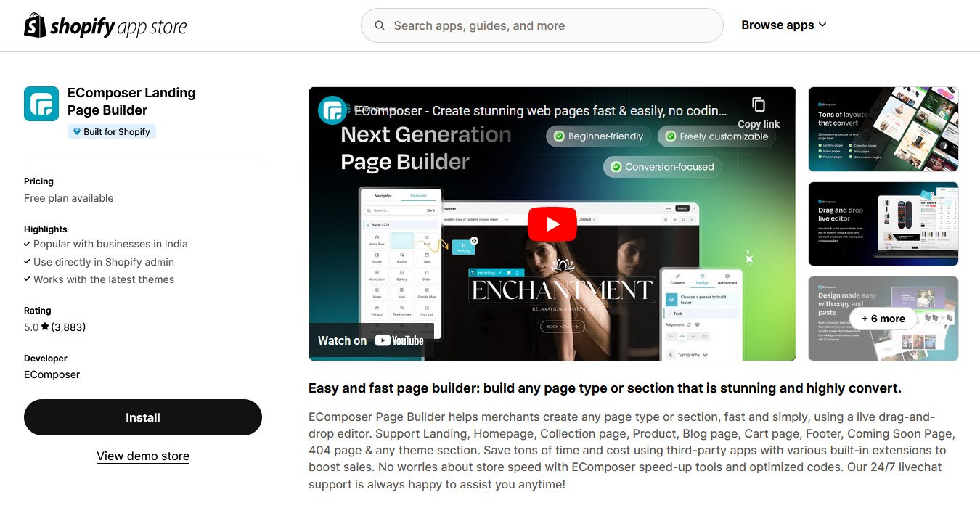Image resolution: width=980 pixels, height=508 pixels.
Task: Click the video title text in player
Action: [541, 111]
